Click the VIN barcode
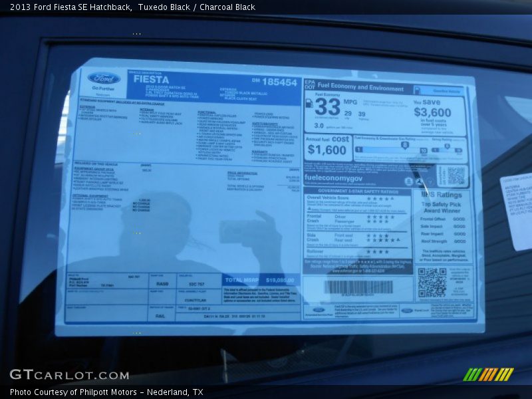Viewport: 532px width, 399px height. (x=358, y=287)
